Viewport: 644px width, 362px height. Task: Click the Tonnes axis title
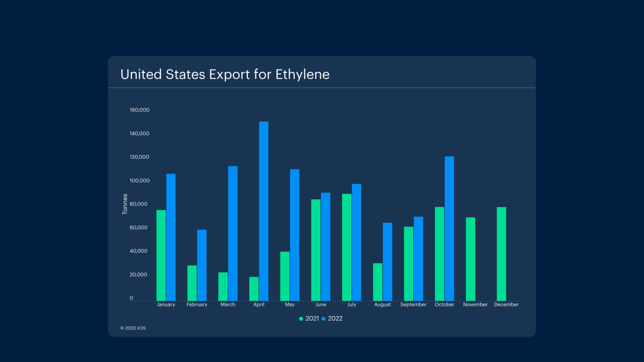pos(125,200)
